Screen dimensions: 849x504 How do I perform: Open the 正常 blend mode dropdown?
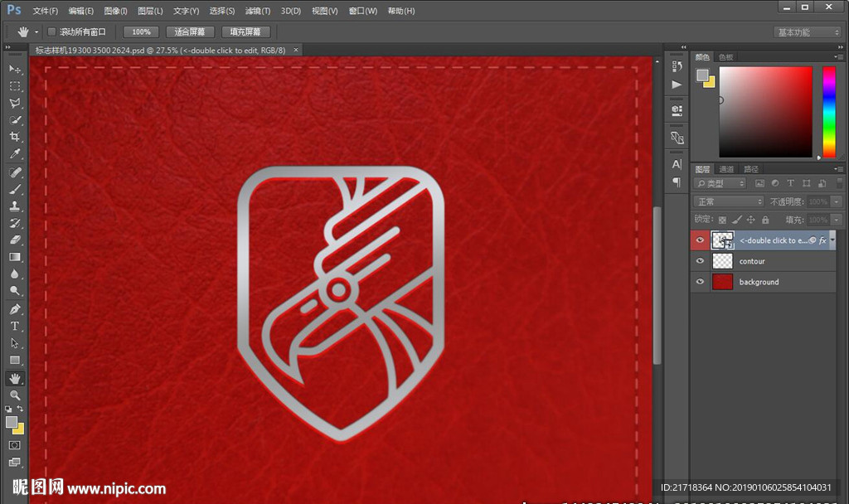click(728, 201)
